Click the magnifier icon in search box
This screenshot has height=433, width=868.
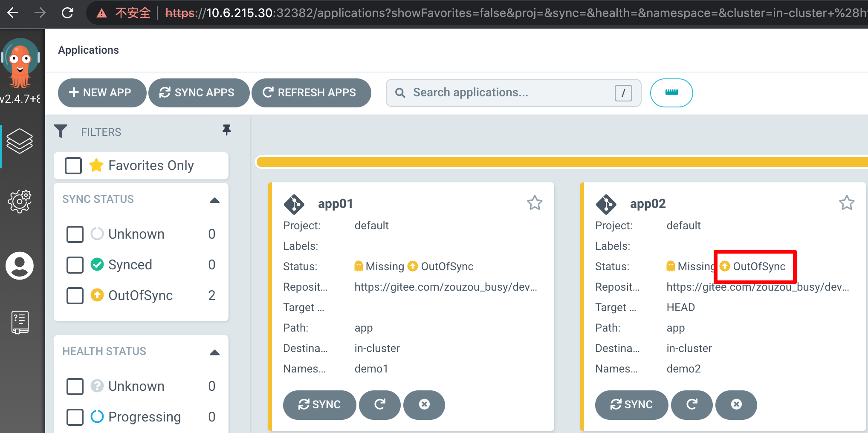[400, 93]
